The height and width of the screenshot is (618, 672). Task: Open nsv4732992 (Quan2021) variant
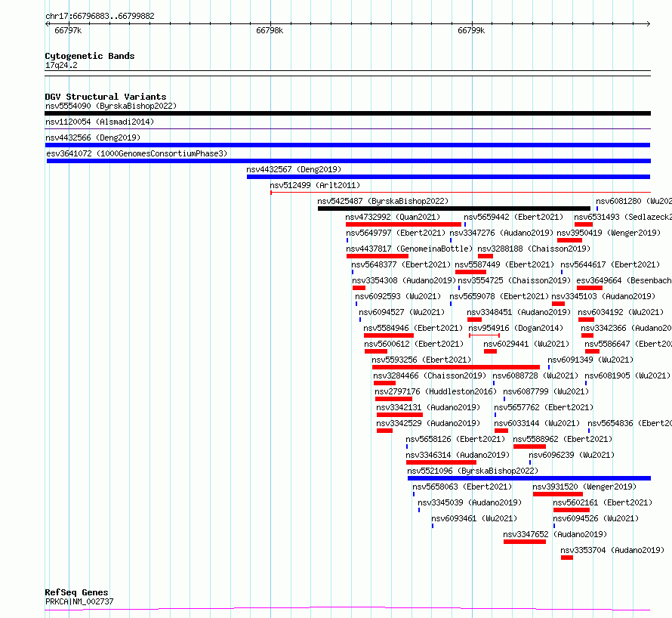(x=393, y=217)
